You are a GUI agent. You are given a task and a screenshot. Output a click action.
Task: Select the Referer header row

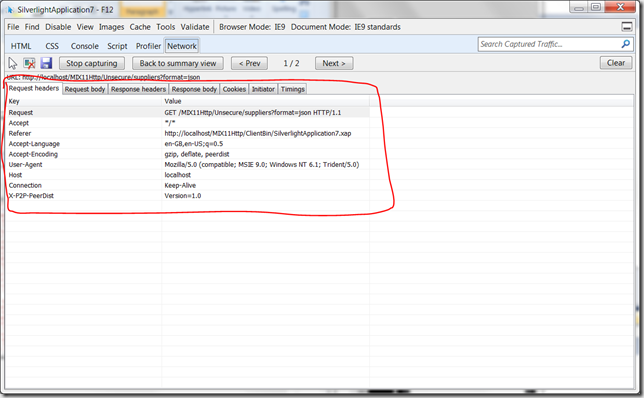coord(188,133)
